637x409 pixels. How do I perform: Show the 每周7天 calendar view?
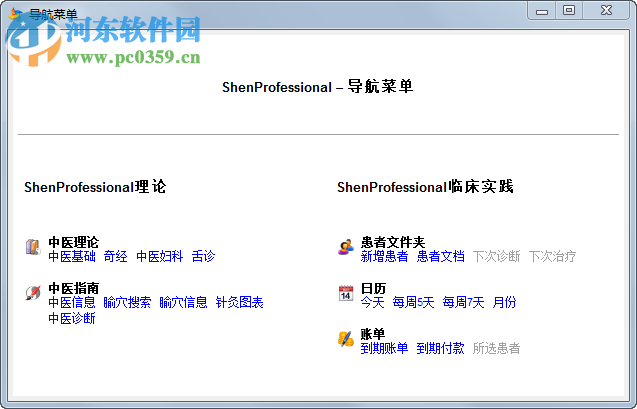pos(463,302)
